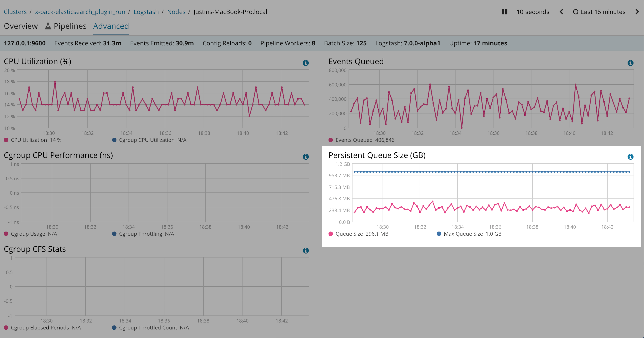Navigate to Logstash breadcrumb link
Image resolution: width=644 pixels, height=338 pixels.
(146, 12)
